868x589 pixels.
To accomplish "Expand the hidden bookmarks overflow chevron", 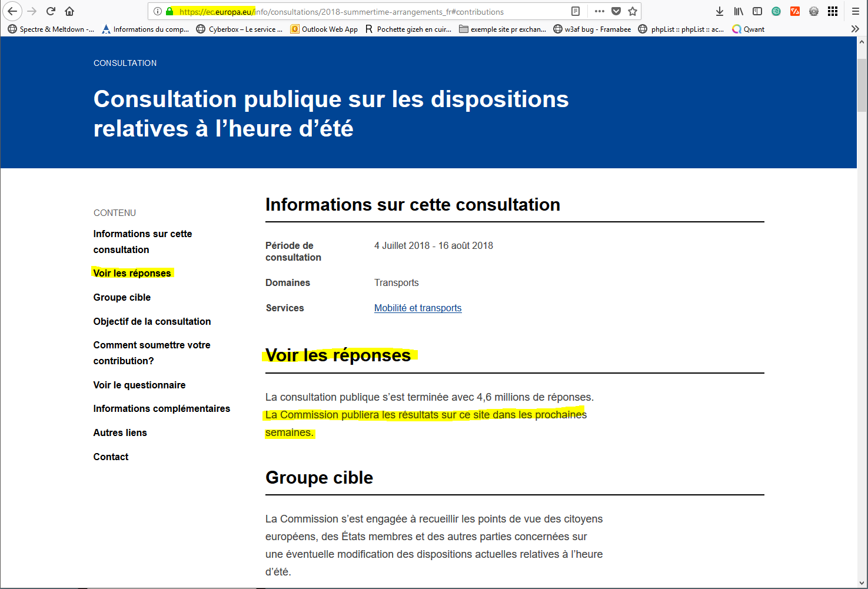I will tap(855, 29).
